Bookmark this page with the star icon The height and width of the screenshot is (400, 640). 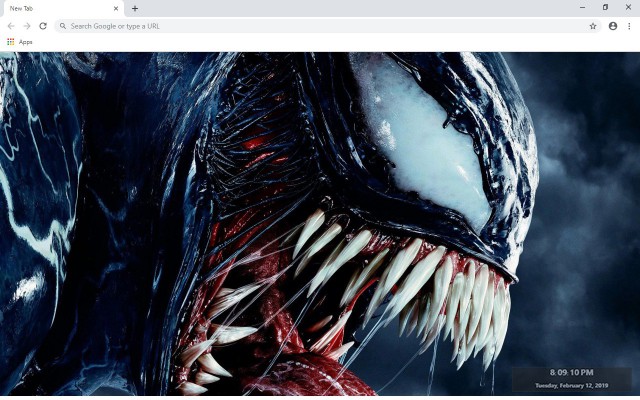(x=593, y=26)
